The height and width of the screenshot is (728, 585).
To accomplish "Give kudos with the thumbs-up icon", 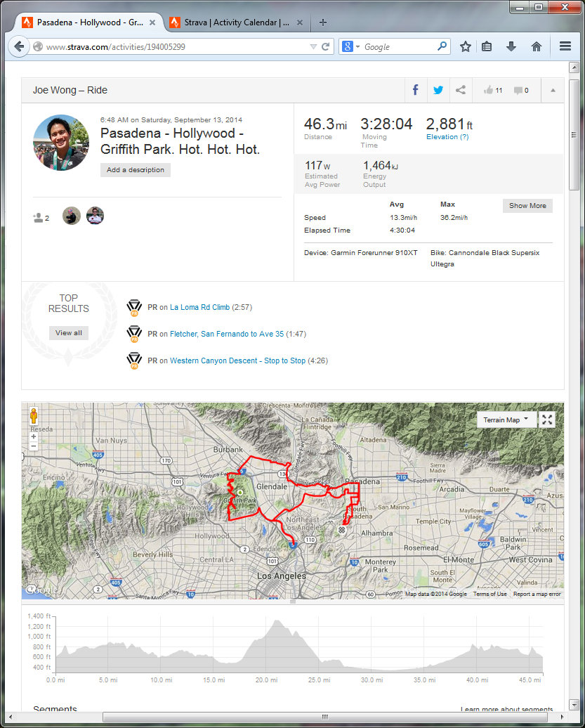I will click(x=489, y=90).
